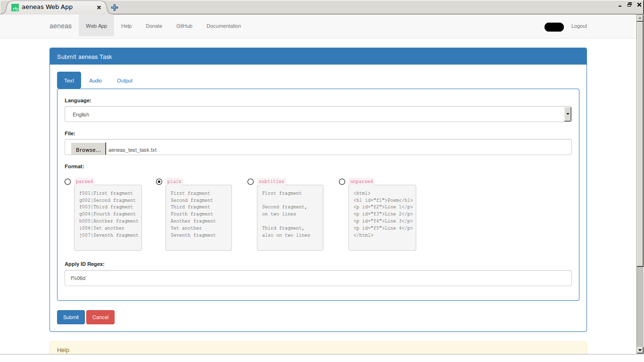Click the parsed format example box

click(108, 218)
